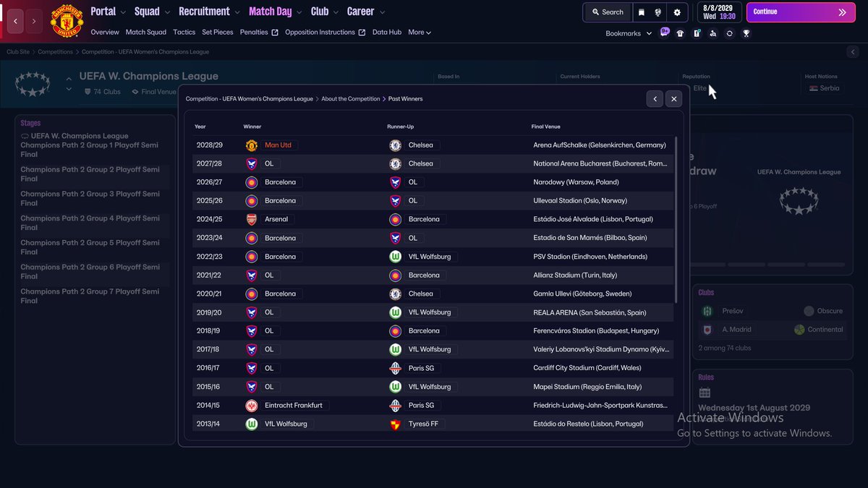Click Man Utd badge in 2028/29 row

click(252, 145)
